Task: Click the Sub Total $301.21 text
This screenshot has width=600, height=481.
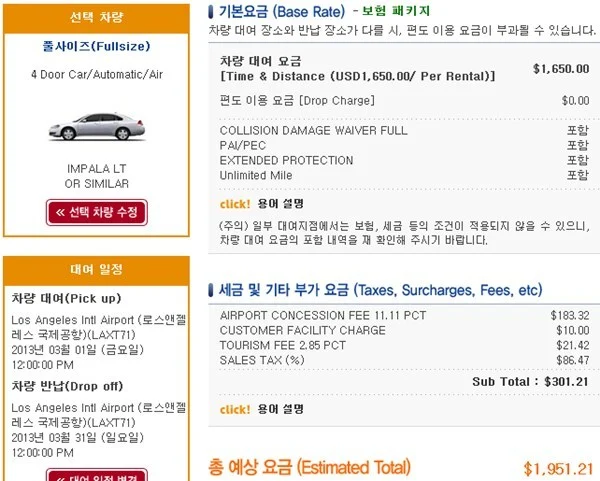Action: click(530, 382)
